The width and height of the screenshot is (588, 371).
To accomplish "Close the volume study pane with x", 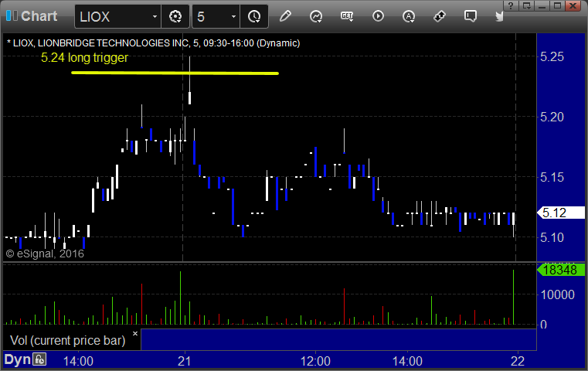I will click(135, 333).
